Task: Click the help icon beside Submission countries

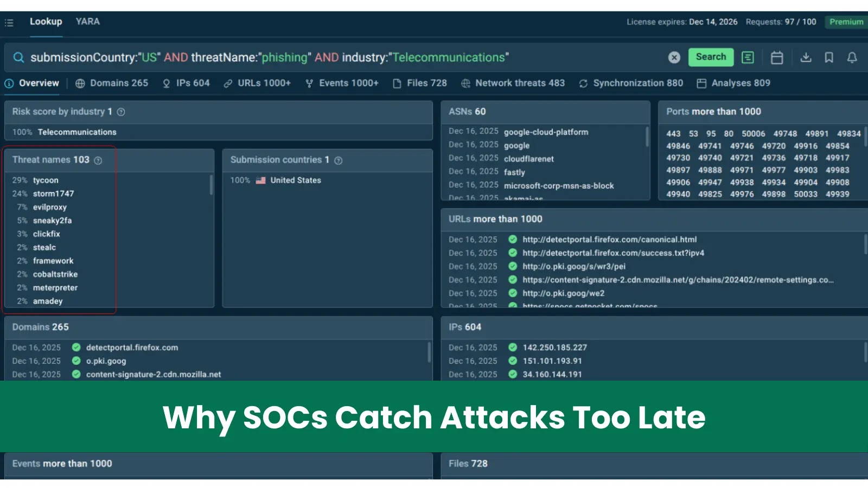Action: pyautogui.click(x=338, y=160)
